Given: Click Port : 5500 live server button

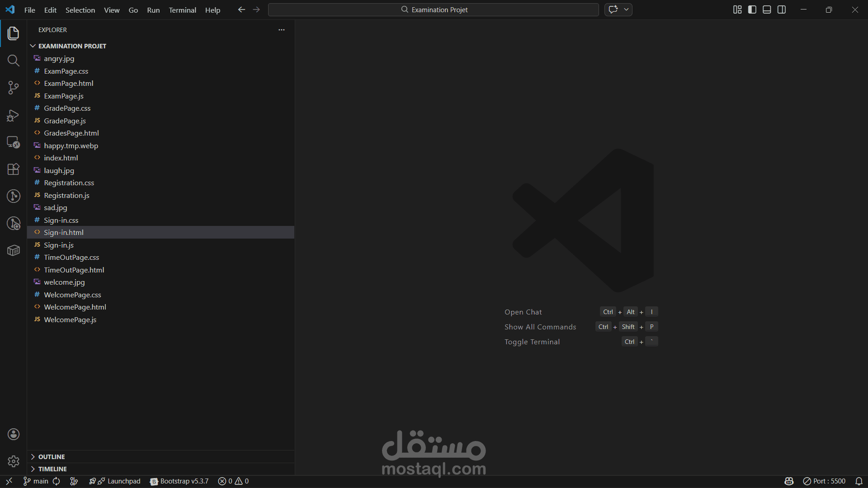Looking at the screenshot, I should point(824,481).
